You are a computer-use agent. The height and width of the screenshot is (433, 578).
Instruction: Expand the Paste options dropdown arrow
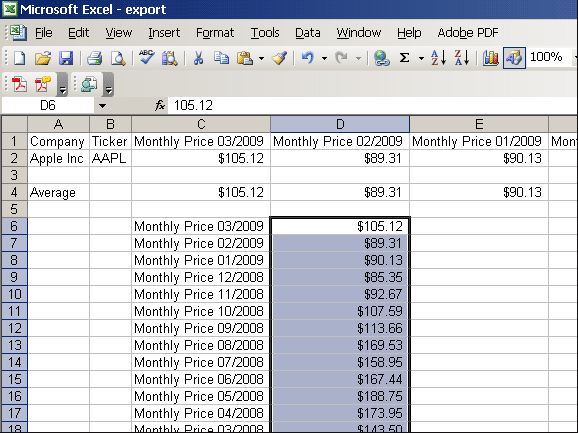[261, 58]
